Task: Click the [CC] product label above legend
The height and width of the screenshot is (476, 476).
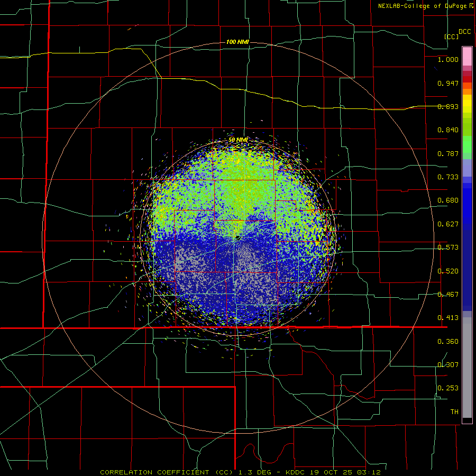Action: [x=452, y=36]
